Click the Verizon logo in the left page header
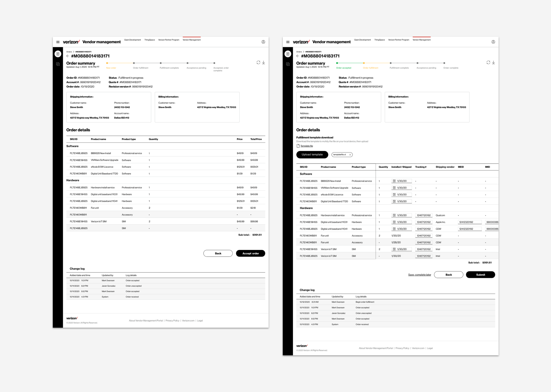This screenshot has height=392, width=551. [71, 42]
